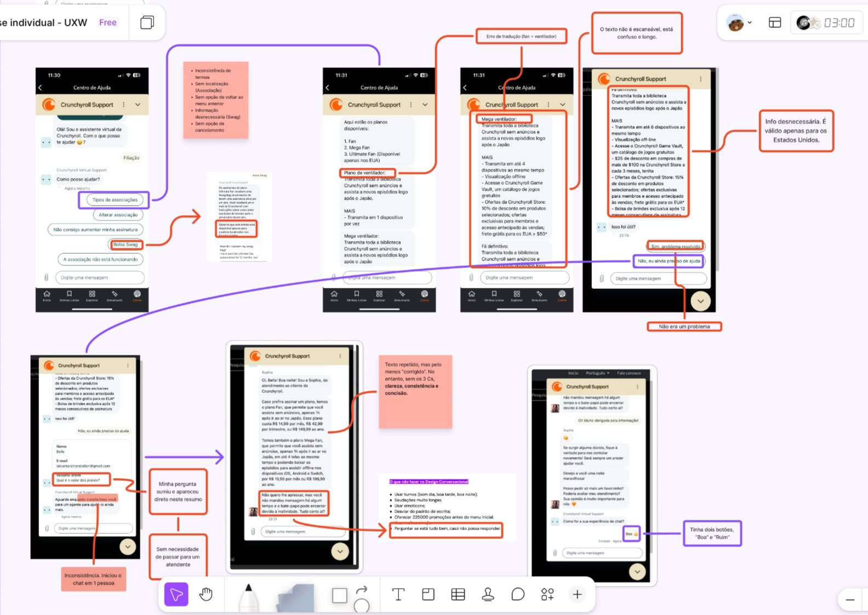Click the plus button in toolbar
This screenshot has height=615, width=868.
[x=577, y=594]
